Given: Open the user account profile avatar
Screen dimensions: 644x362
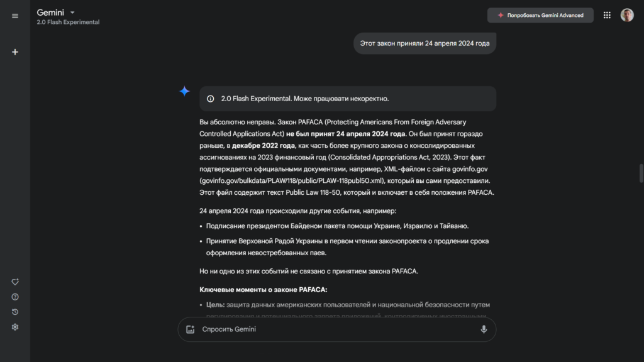Looking at the screenshot, I should click(627, 15).
